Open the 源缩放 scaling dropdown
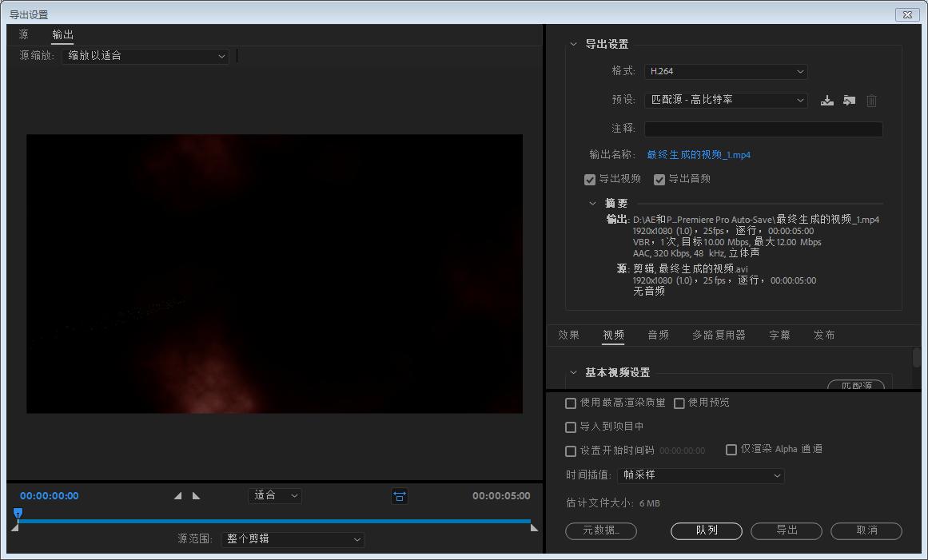The image size is (928, 560). 145,56
